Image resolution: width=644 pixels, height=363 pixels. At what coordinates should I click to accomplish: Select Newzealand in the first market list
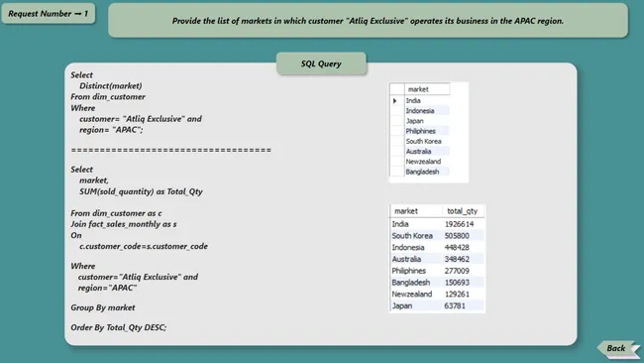coord(423,162)
